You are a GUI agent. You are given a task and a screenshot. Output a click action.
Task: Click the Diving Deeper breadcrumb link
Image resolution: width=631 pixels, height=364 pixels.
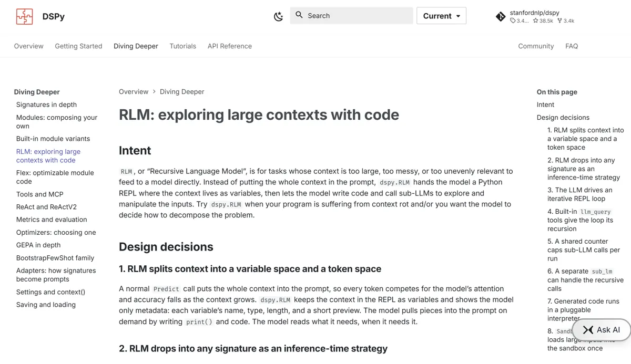click(182, 91)
